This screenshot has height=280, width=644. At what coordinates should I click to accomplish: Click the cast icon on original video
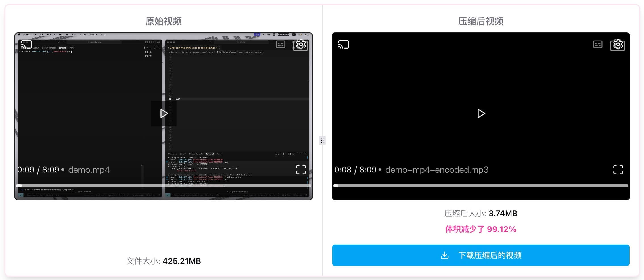(26, 45)
